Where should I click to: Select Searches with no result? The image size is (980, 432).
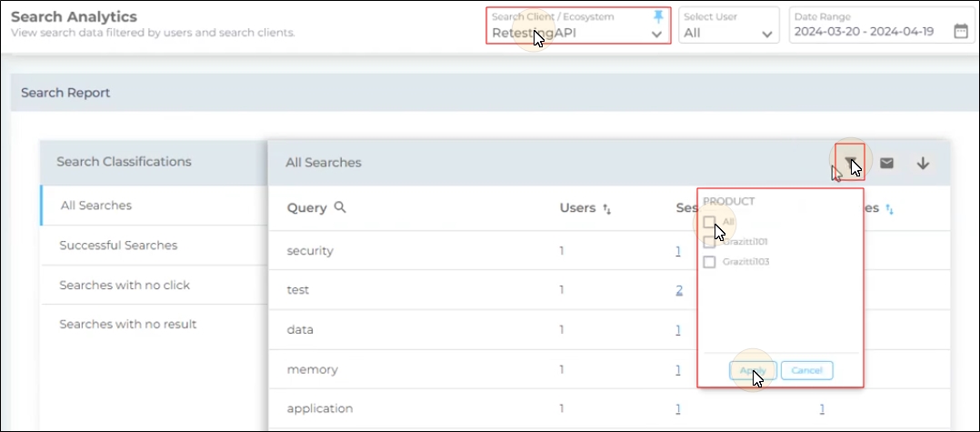click(x=128, y=324)
